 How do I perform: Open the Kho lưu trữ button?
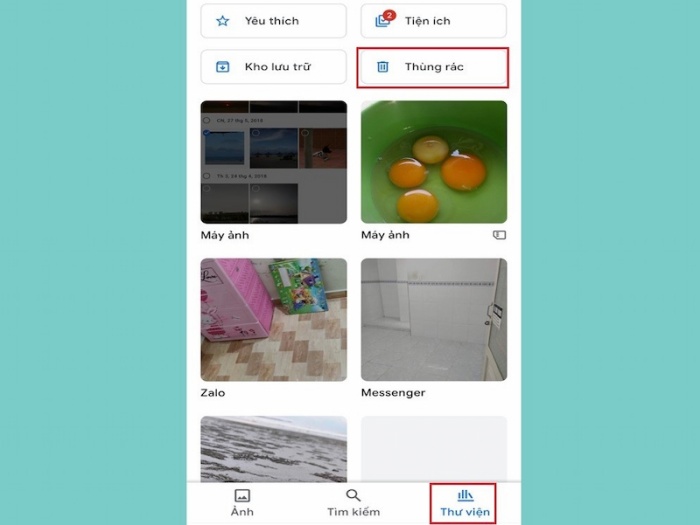(x=273, y=67)
